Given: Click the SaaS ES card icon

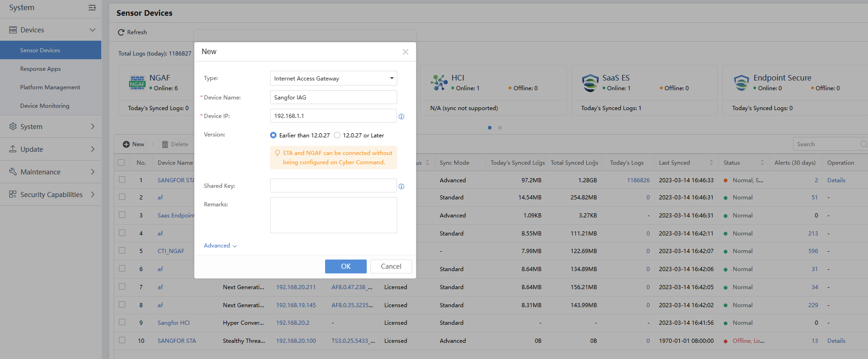Looking at the screenshot, I should [x=590, y=83].
